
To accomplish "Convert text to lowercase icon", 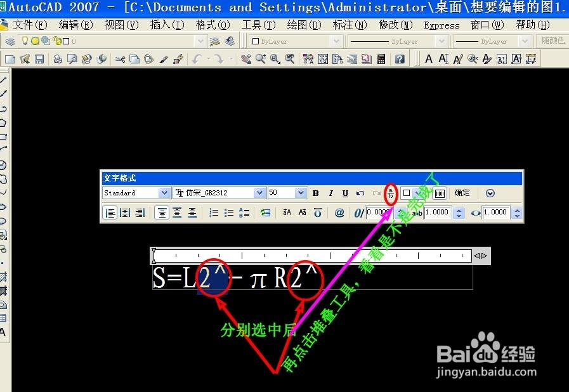I will (x=303, y=212).
